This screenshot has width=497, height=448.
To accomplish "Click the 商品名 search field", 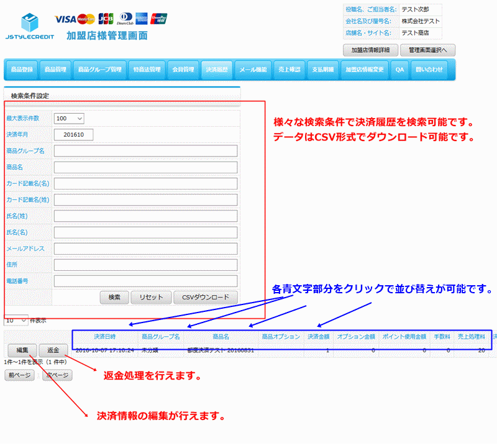I will tap(145, 167).
